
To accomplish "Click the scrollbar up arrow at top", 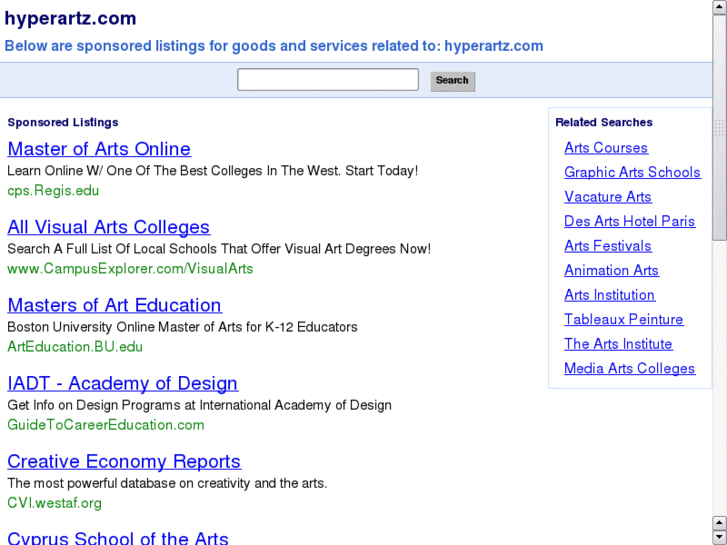I will click(720, 7).
